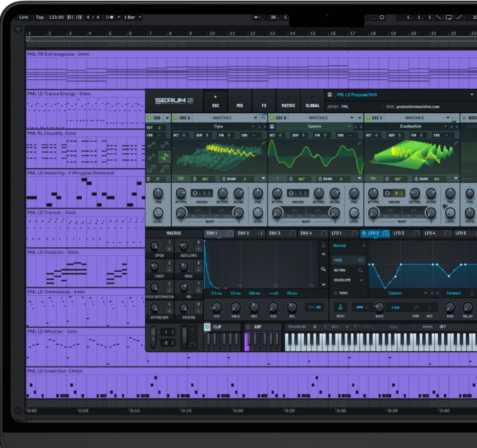Go to previous wavetable in OSC B

pyautogui.click(x=356, y=127)
